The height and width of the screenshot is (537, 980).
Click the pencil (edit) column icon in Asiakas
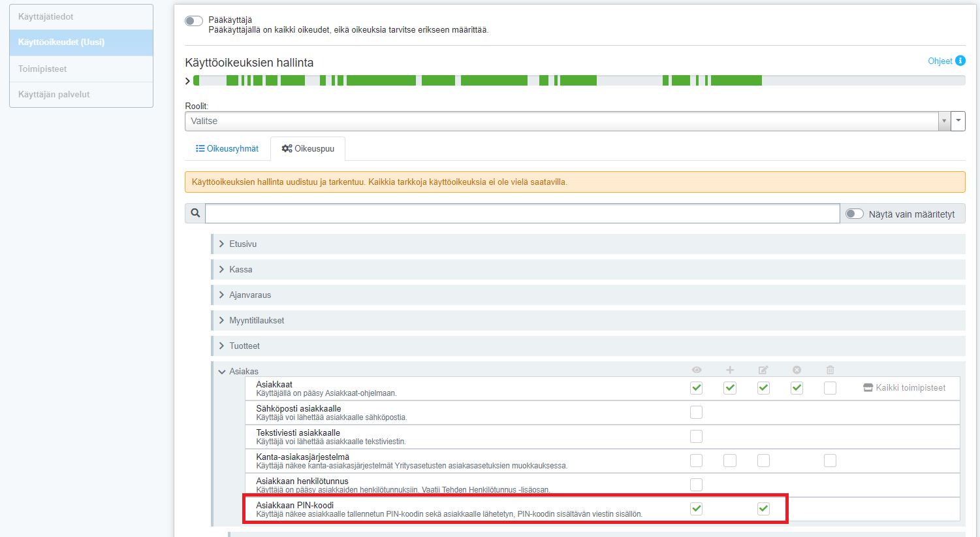[x=763, y=370]
